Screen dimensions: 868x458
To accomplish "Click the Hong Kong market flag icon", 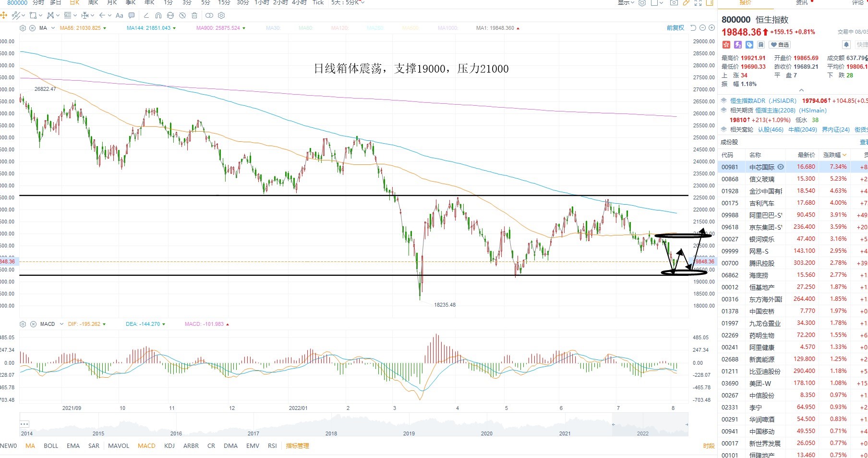I will (x=726, y=45).
